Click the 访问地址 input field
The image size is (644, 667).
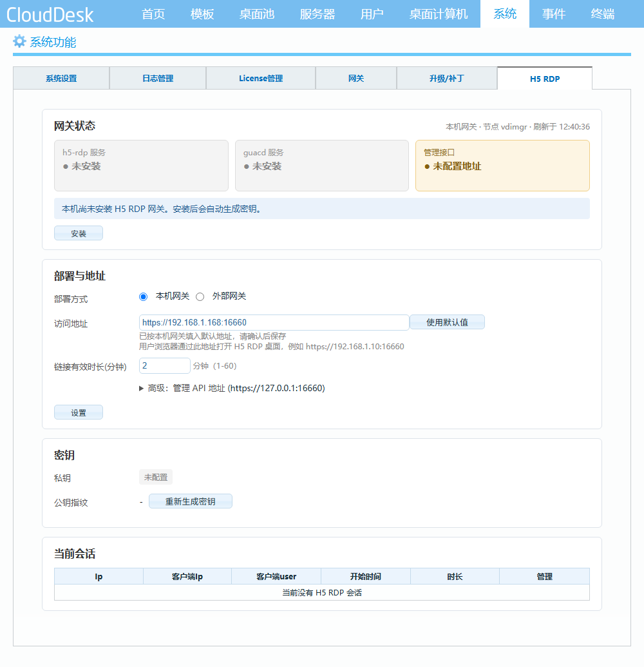click(274, 322)
